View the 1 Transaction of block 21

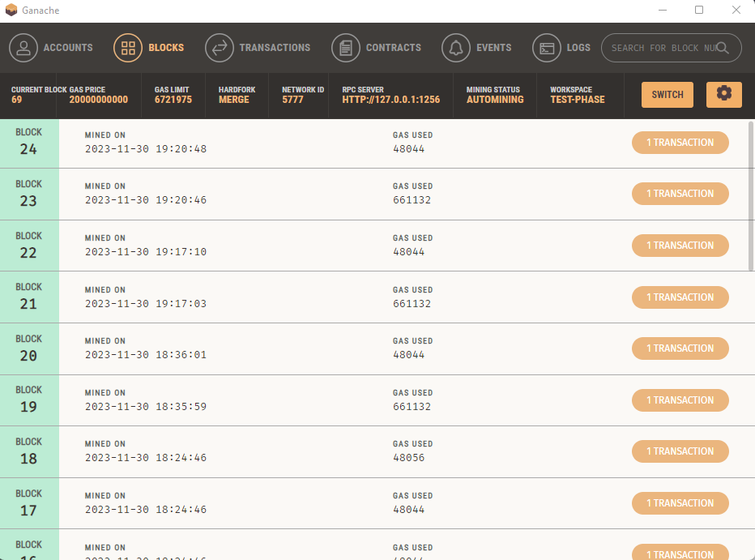(x=680, y=297)
